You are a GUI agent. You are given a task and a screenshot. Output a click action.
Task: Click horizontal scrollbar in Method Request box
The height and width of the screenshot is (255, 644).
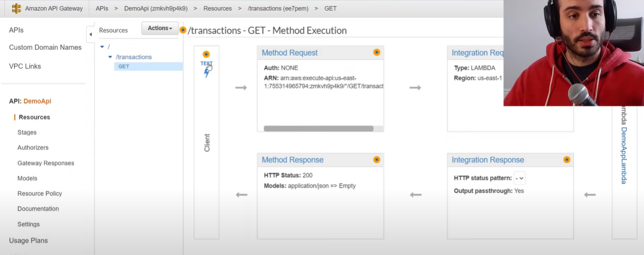(x=318, y=128)
